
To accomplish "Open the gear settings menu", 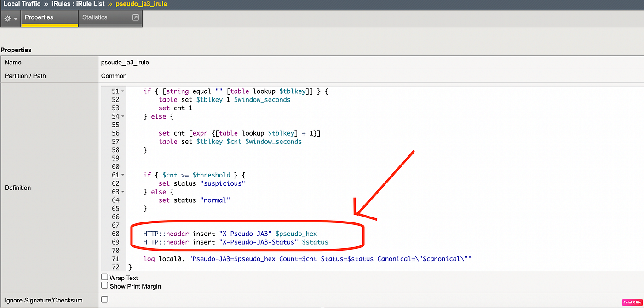I will [7, 19].
